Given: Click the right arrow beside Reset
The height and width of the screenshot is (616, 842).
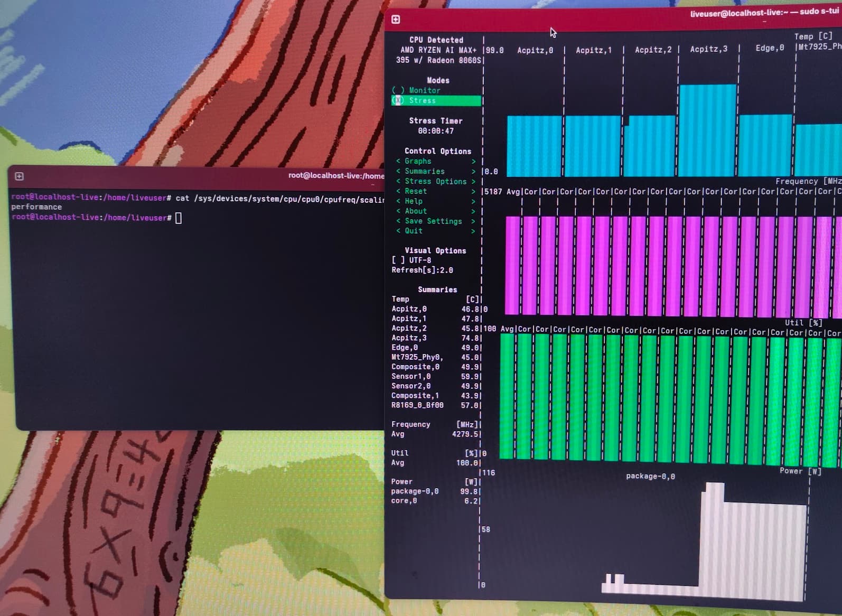Looking at the screenshot, I should tap(473, 192).
